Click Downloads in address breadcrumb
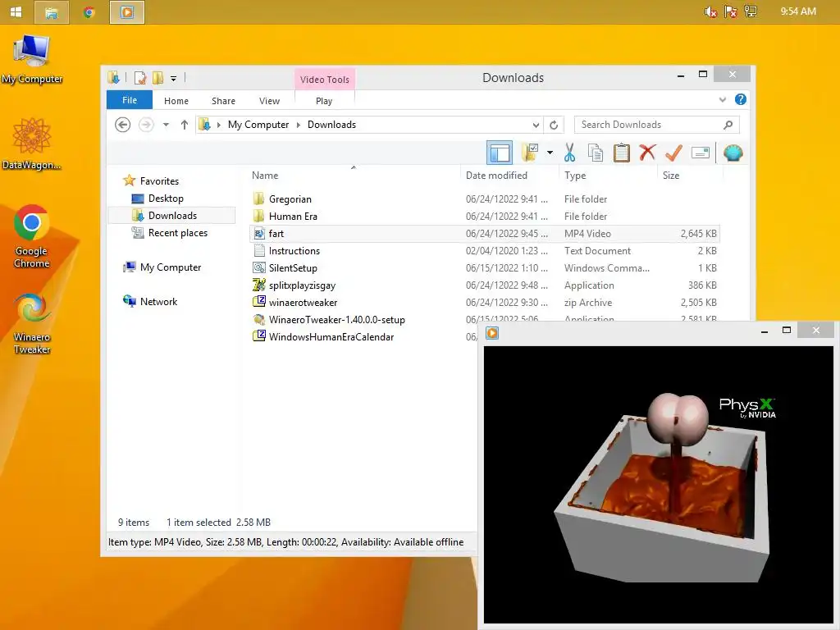The width and height of the screenshot is (840, 630). coord(331,125)
